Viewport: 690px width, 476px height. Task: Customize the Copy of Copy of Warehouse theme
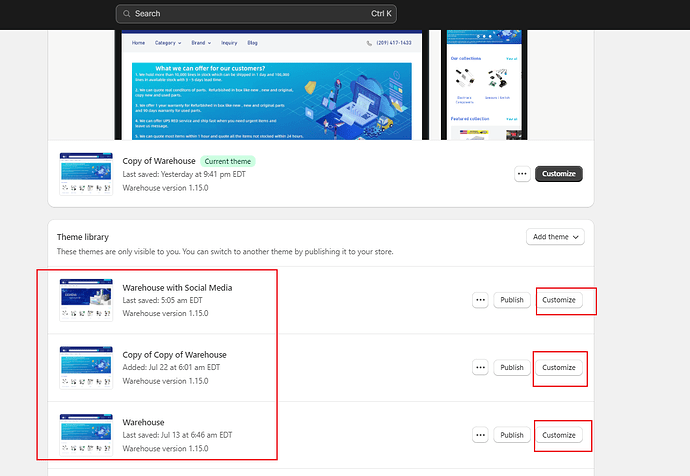pyautogui.click(x=558, y=367)
